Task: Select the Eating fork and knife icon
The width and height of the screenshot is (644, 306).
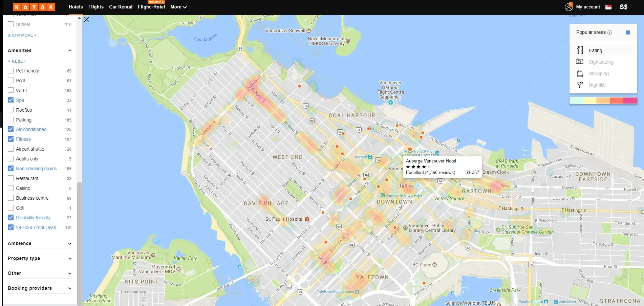Action: [580, 50]
